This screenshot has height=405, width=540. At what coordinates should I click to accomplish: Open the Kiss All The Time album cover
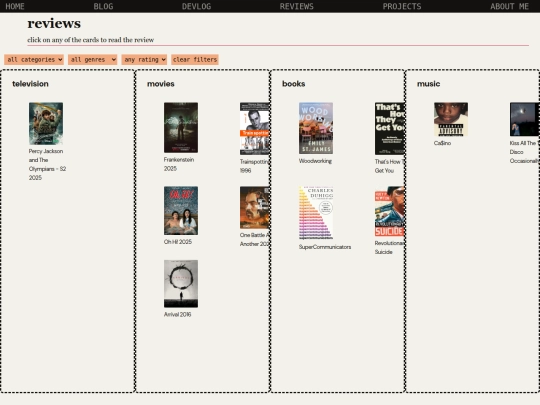tap(525, 119)
